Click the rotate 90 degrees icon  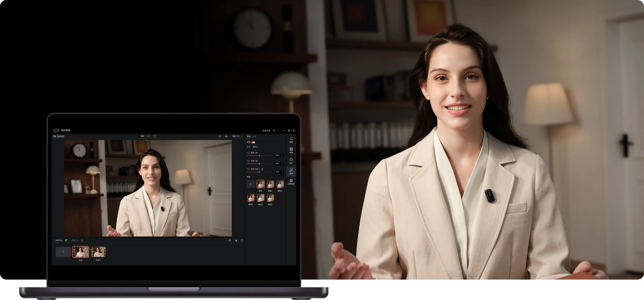(x=220, y=137)
